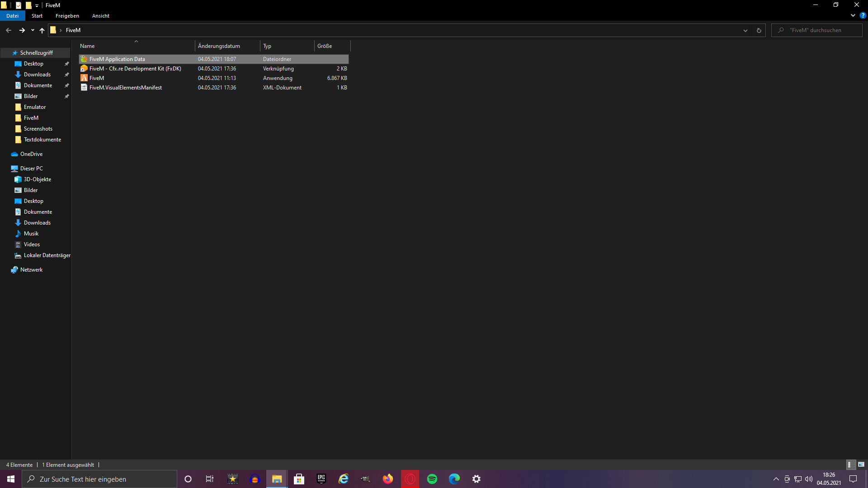Launch Audacity from the taskbar
868x488 pixels.
point(255,479)
